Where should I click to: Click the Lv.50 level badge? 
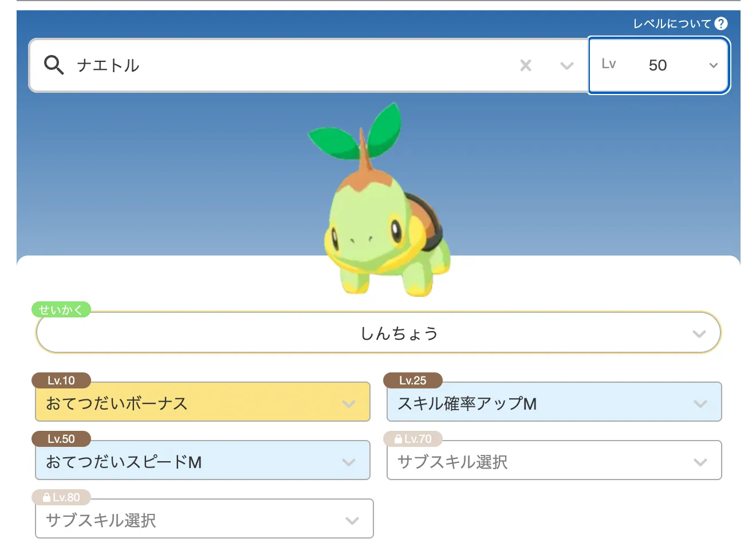61,439
